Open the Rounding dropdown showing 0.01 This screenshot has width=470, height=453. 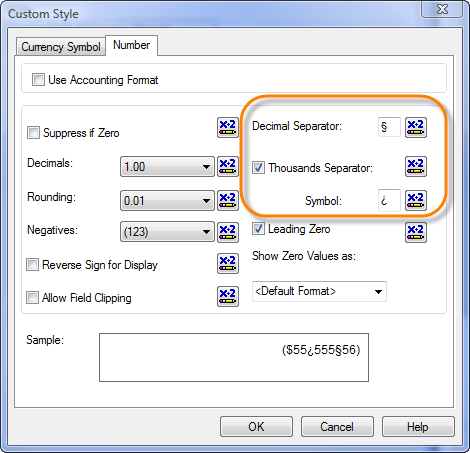pyautogui.click(x=167, y=200)
